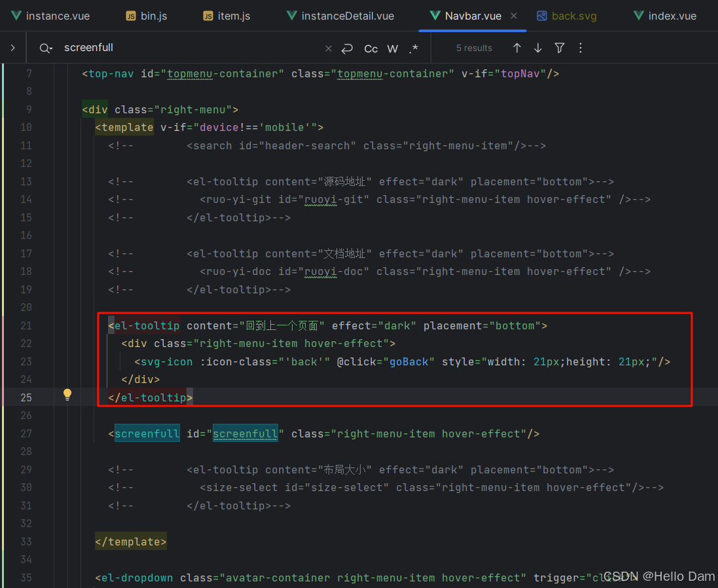Toggle Match Case option

(371, 48)
